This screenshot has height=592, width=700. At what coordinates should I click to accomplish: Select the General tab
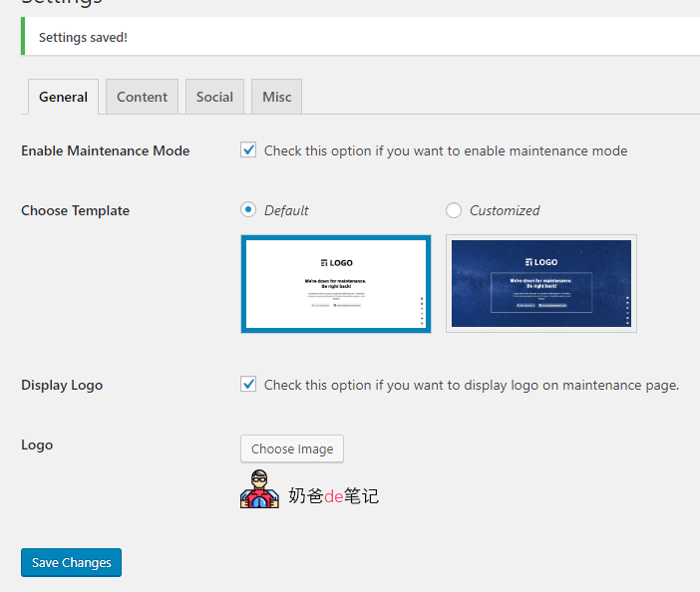pos(63,97)
